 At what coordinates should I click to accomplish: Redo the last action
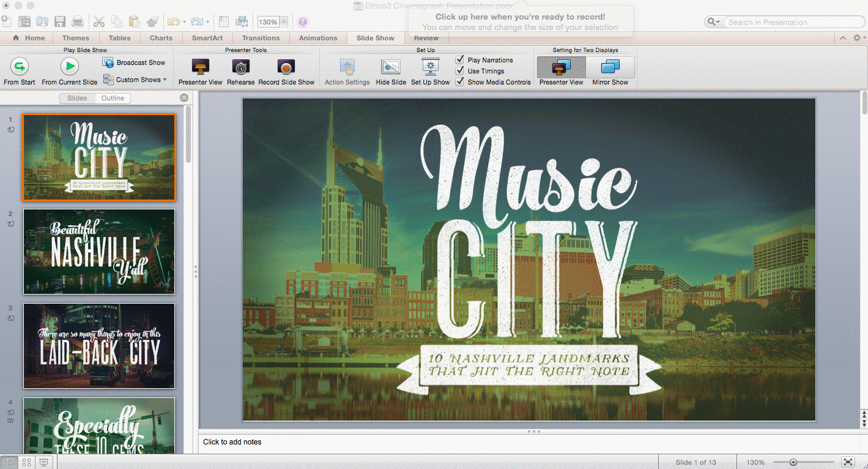(196, 21)
